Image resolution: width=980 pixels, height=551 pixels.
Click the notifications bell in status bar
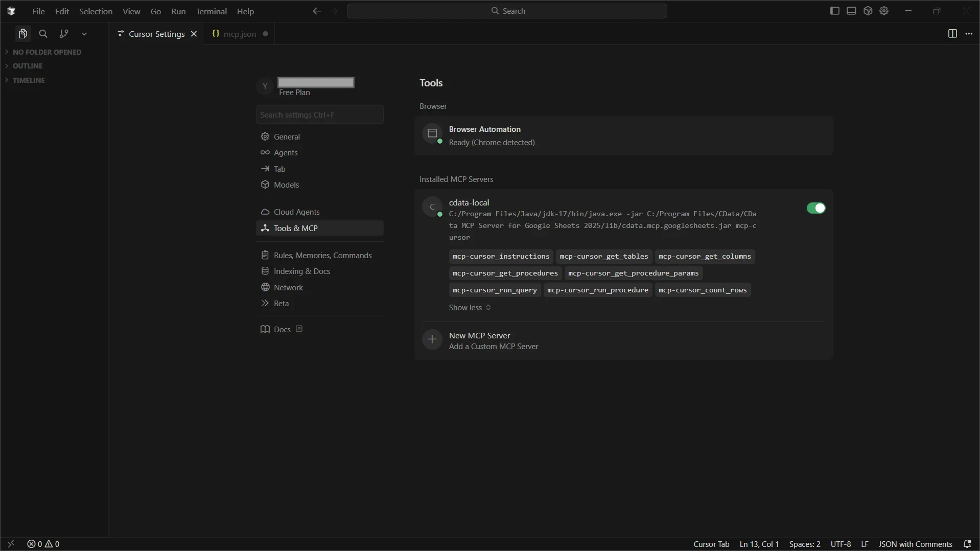pyautogui.click(x=967, y=544)
